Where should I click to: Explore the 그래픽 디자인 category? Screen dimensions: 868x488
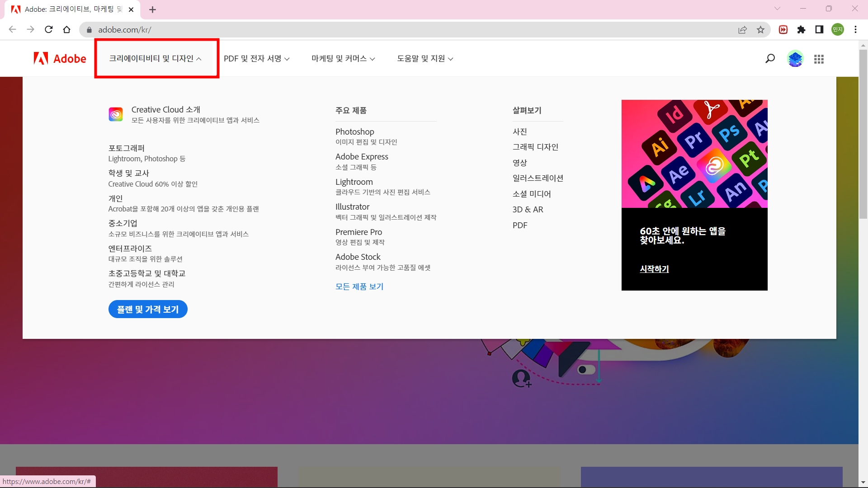535,147
